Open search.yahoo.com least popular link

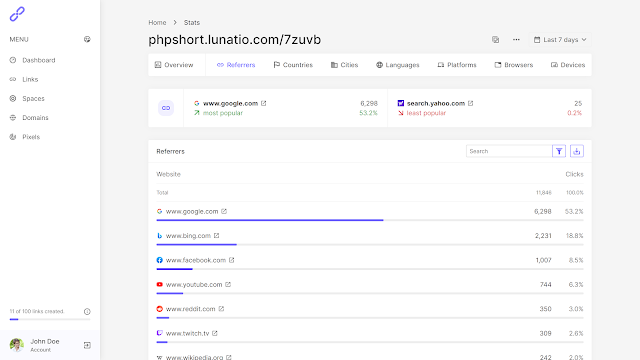coord(436,103)
